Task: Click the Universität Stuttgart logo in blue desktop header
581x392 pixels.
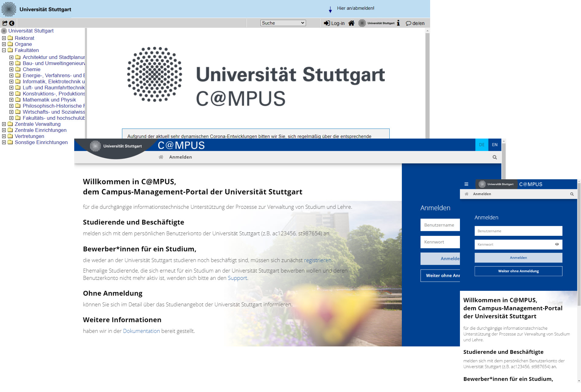Action: pos(116,146)
